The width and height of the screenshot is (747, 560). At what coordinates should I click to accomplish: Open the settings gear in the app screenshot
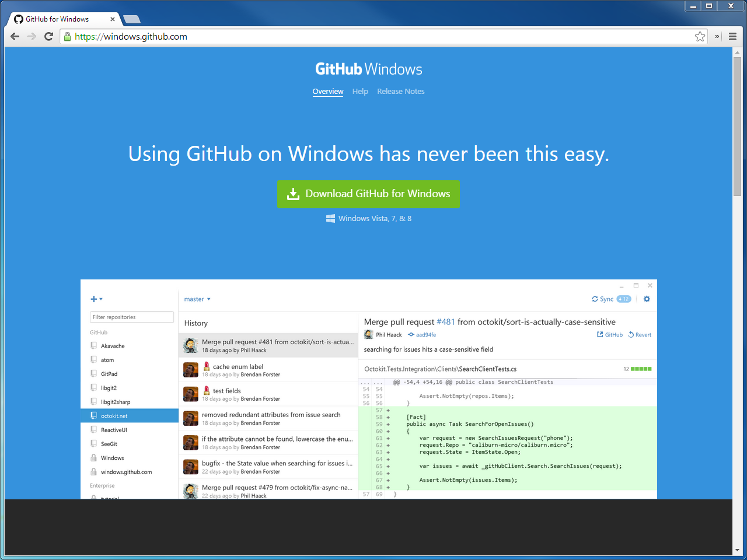click(647, 299)
